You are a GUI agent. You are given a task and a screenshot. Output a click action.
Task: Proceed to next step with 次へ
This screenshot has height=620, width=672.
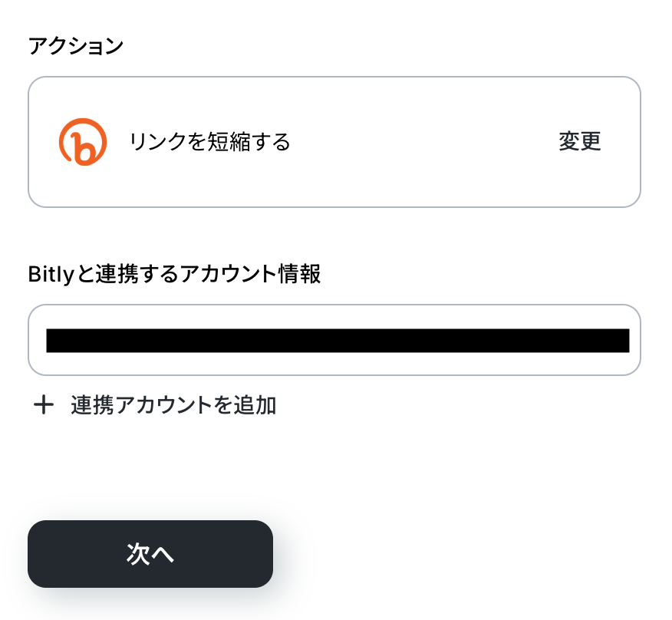150,554
